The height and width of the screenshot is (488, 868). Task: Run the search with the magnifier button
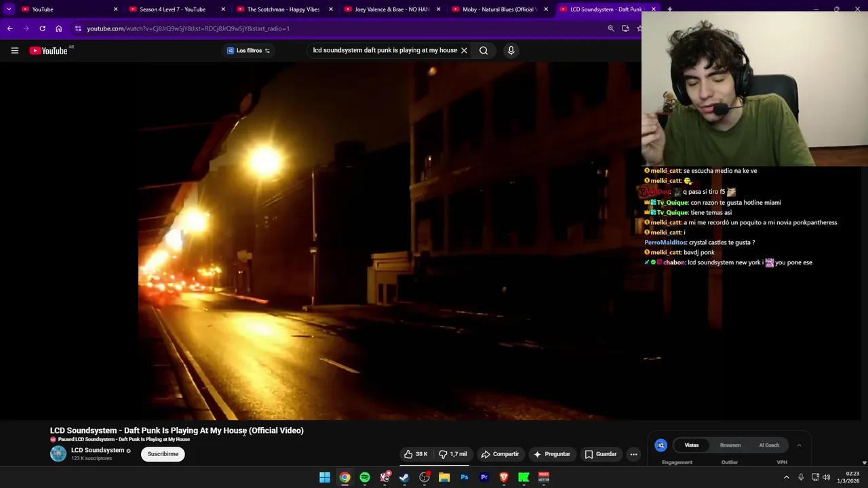click(x=484, y=50)
